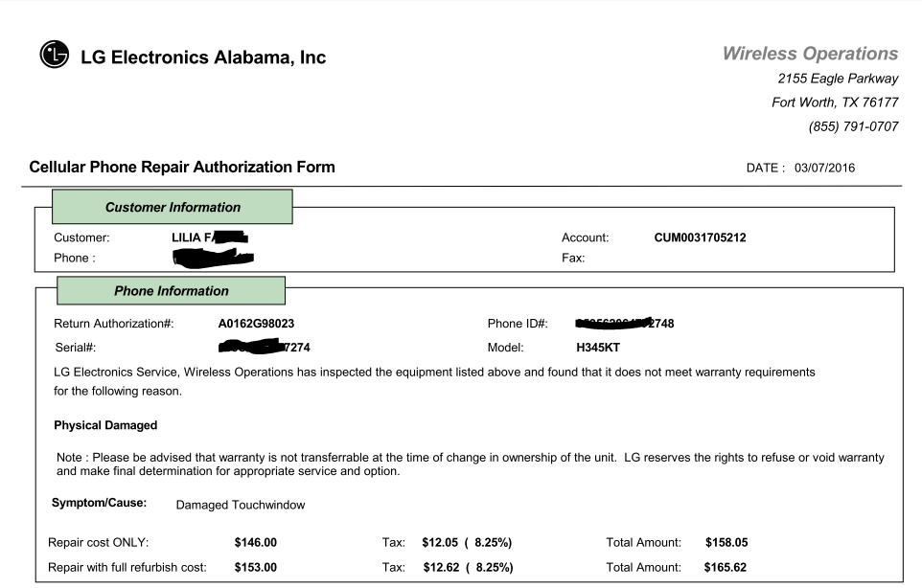Select the full refurbish cost $153.00
Screen dimensions: 922x588
coord(255,568)
